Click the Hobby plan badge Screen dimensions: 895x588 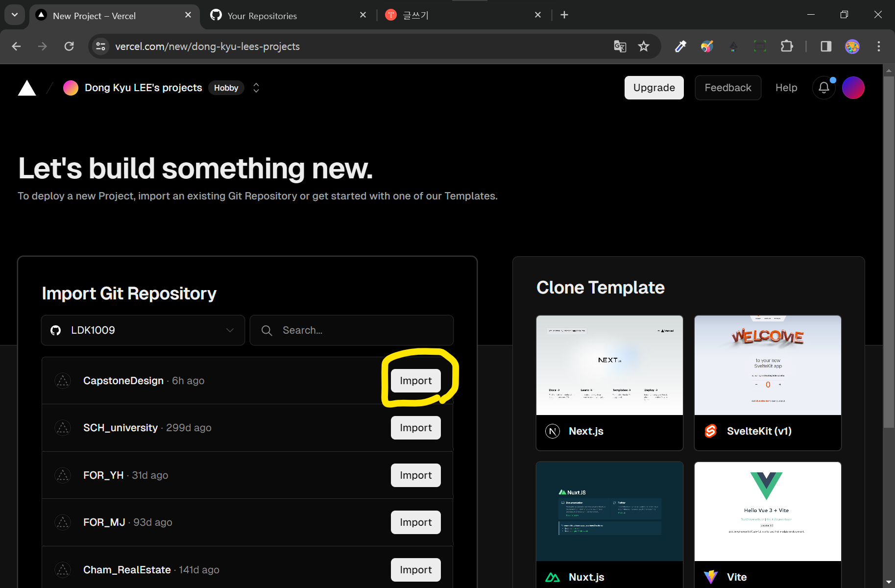pyautogui.click(x=226, y=88)
